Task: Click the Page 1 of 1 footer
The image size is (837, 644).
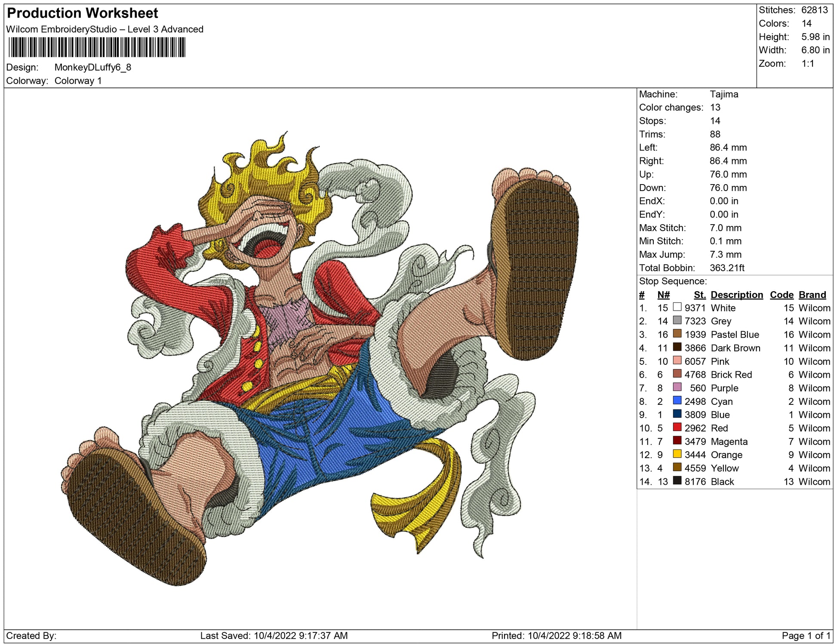Action: (806, 635)
